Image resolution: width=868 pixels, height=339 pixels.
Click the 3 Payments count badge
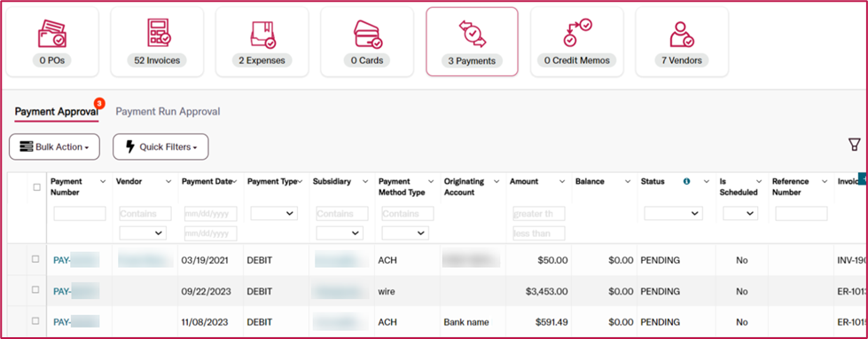(x=472, y=61)
